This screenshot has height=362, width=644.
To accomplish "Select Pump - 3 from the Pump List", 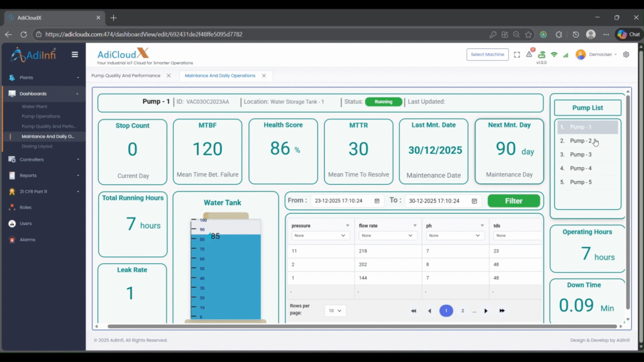I will (580, 155).
